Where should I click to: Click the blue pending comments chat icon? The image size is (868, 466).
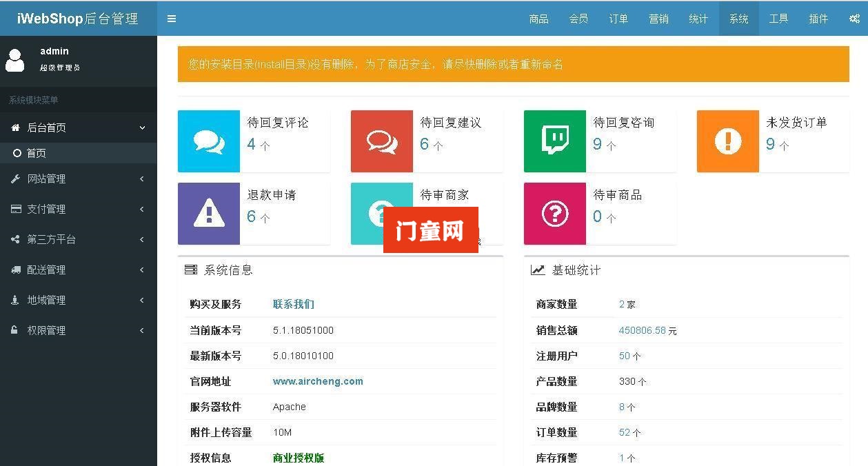click(209, 141)
